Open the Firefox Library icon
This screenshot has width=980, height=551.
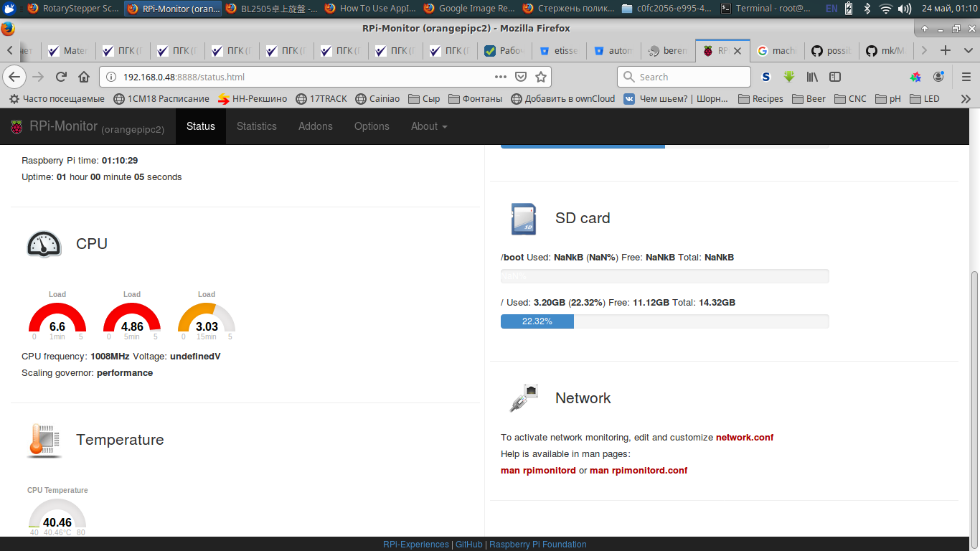[812, 77]
